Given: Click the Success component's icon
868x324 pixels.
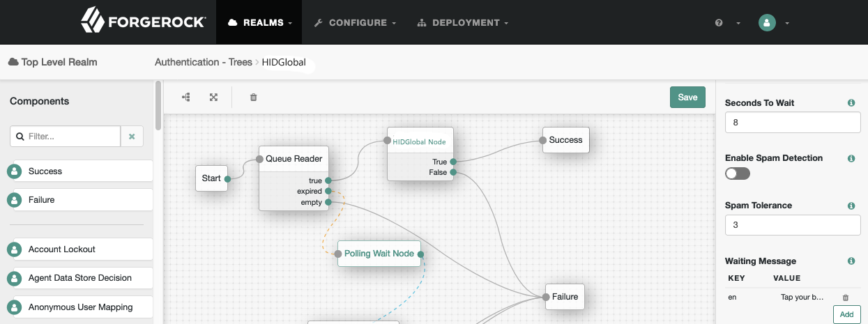Looking at the screenshot, I should pyautogui.click(x=14, y=172).
